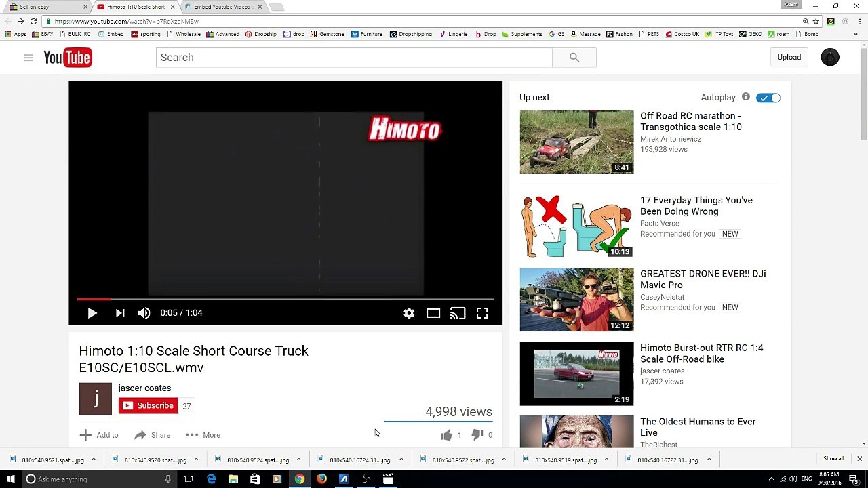The height and width of the screenshot is (488, 868).
Task: Seek in the video progress bar
Action: tap(285, 299)
